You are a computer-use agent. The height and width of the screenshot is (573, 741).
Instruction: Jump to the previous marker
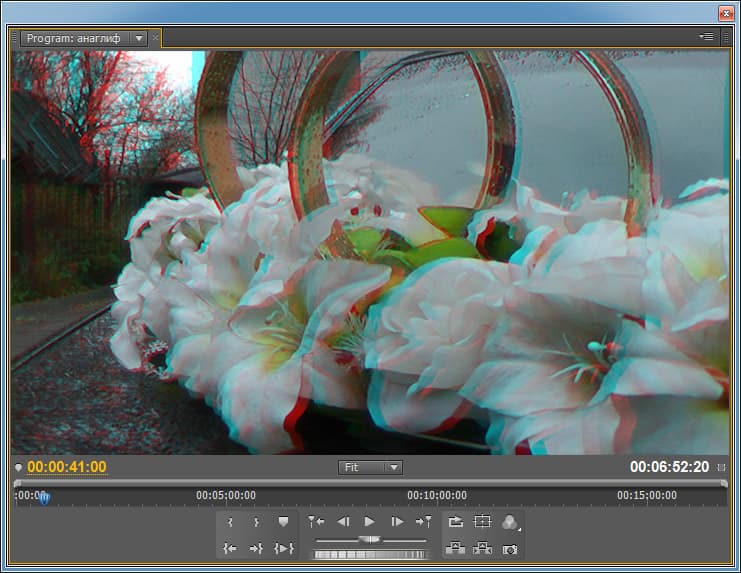[x=316, y=522]
